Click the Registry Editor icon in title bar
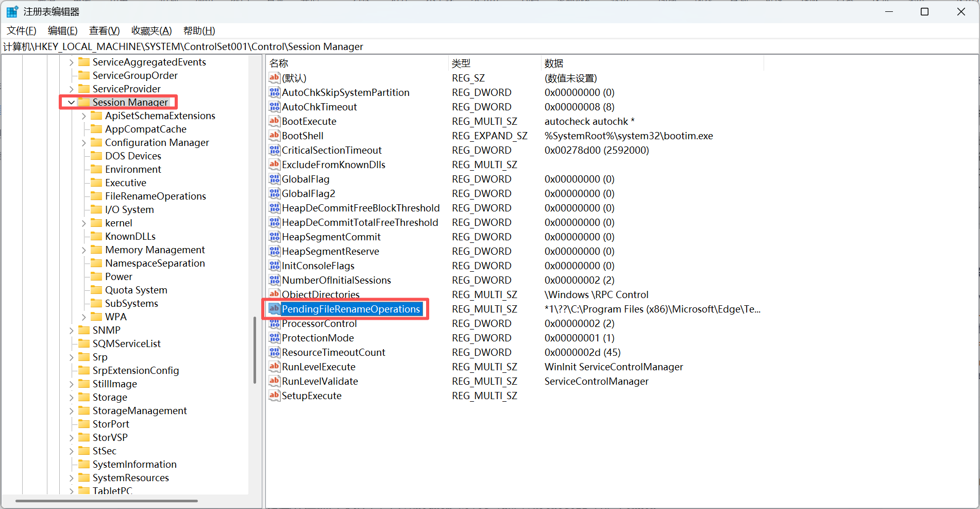 [x=11, y=11]
